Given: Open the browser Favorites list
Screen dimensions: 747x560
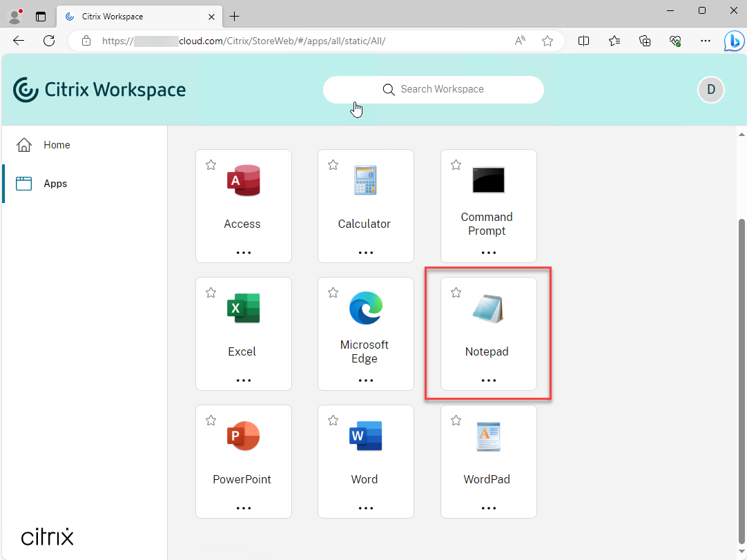Looking at the screenshot, I should [x=614, y=41].
